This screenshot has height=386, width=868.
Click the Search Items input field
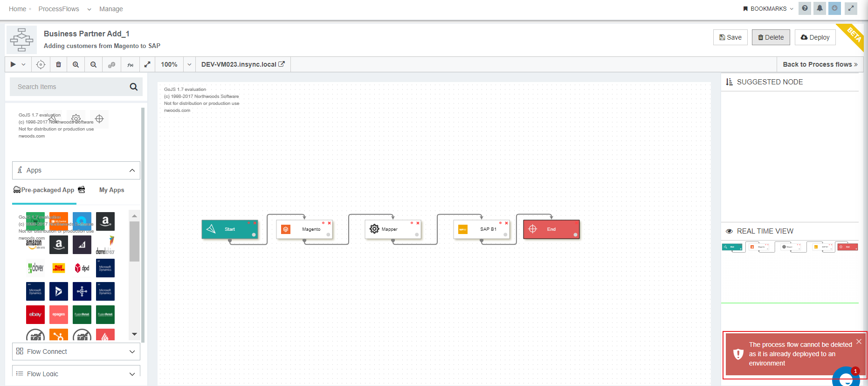70,87
